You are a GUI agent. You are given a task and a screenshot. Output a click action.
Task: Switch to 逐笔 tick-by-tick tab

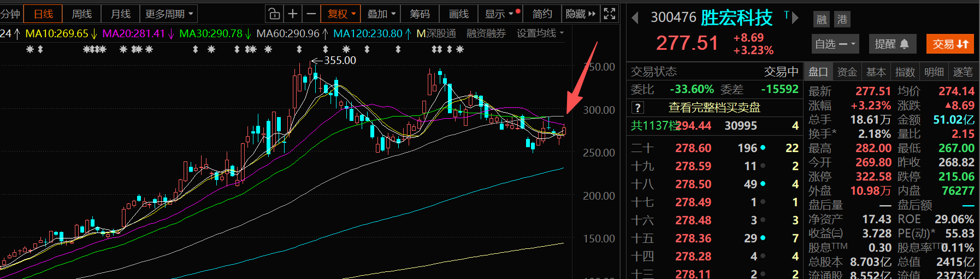point(963,72)
